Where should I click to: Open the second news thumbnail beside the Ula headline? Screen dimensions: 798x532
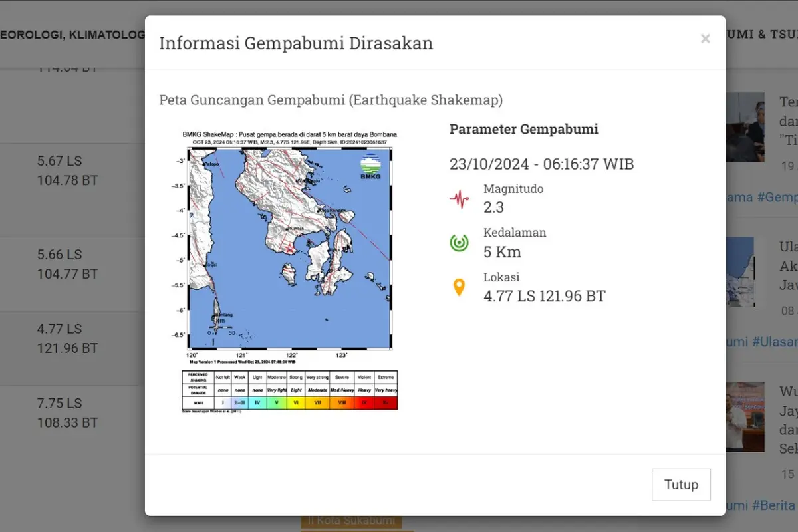click(x=740, y=272)
